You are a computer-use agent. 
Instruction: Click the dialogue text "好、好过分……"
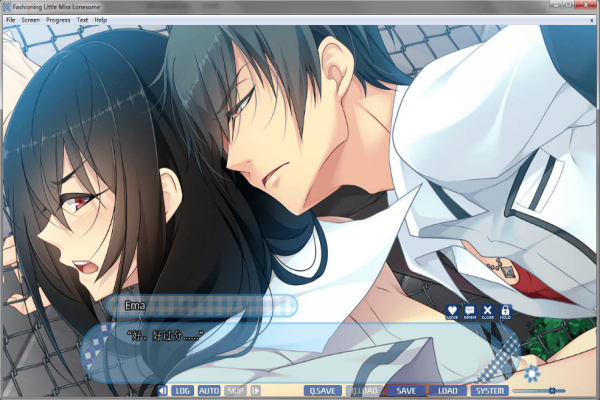(165, 336)
